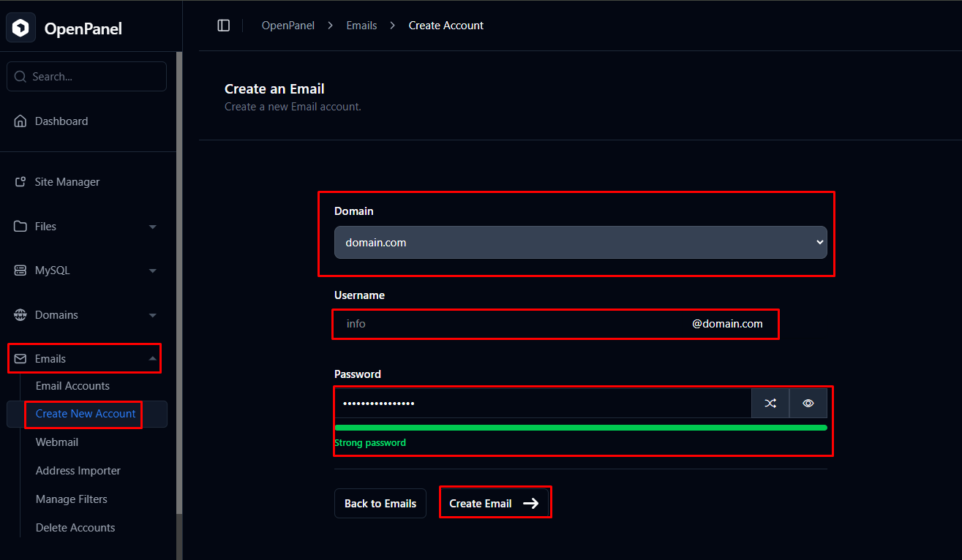Open the Domain dropdown selector

coord(580,243)
